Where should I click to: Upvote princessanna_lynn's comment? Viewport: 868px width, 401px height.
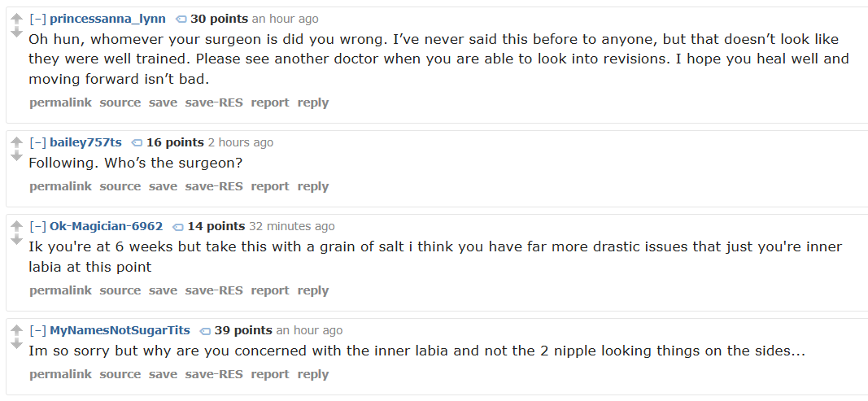pyautogui.click(x=15, y=19)
